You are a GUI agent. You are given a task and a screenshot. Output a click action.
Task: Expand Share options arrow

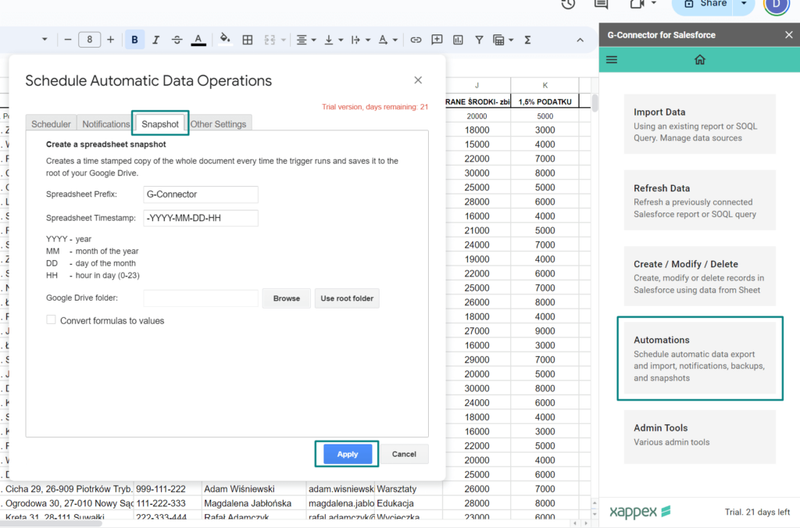[x=744, y=4]
